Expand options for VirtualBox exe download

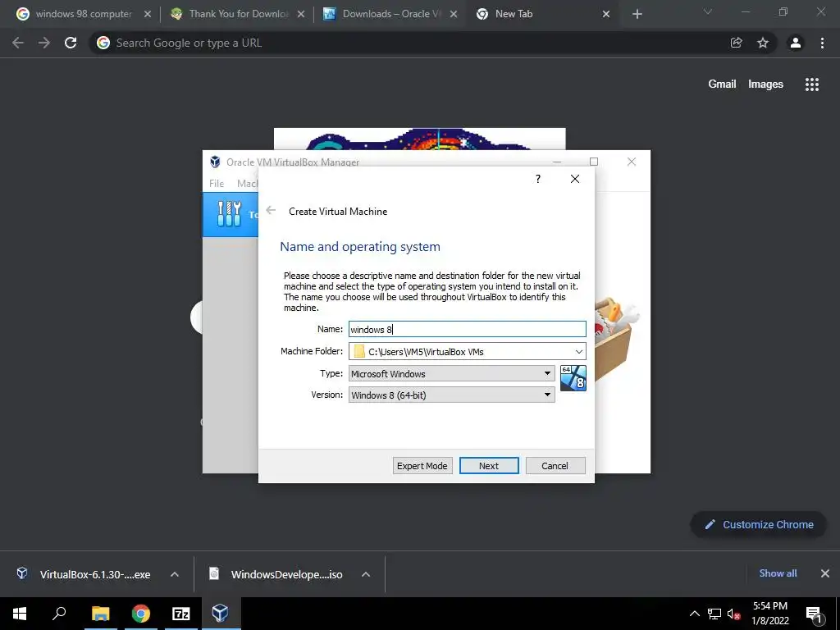pyautogui.click(x=175, y=574)
